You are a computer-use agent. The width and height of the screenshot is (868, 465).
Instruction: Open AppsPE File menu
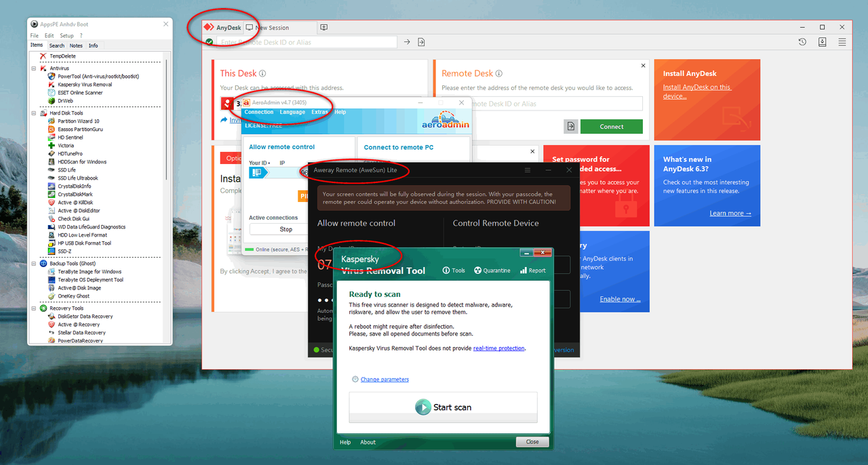(x=34, y=35)
